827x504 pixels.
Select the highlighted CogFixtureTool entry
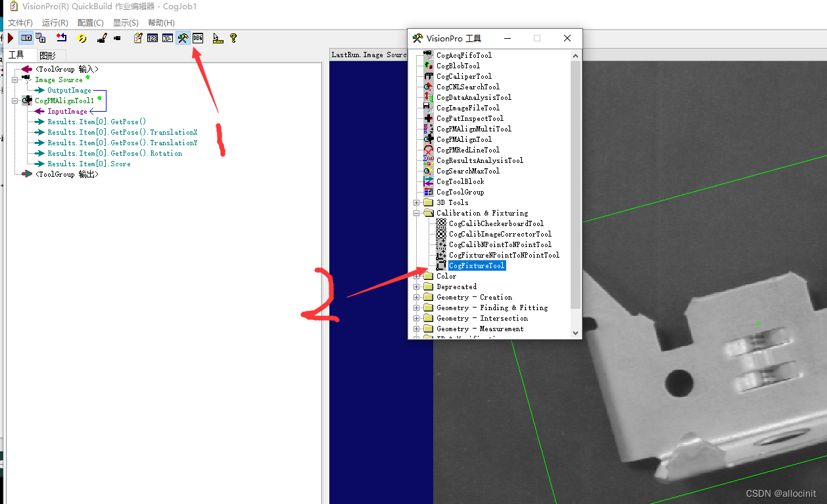click(x=477, y=265)
